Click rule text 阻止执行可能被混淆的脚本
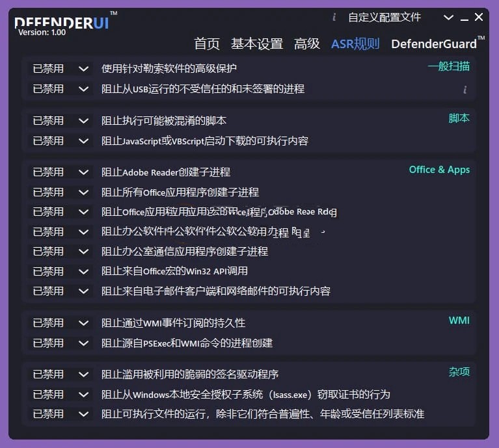Image resolution: width=499 pixels, height=448 pixels. tap(163, 121)
